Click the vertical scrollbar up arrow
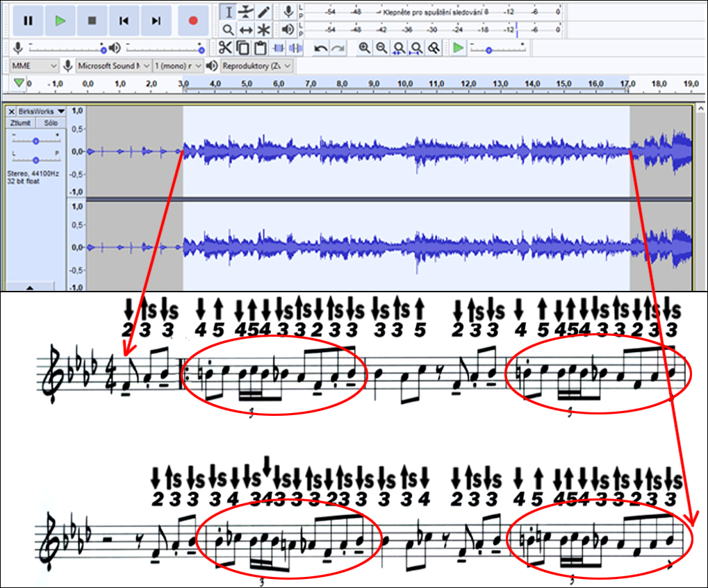This screenshot has width=708, height=588. (x=701, y=109)
